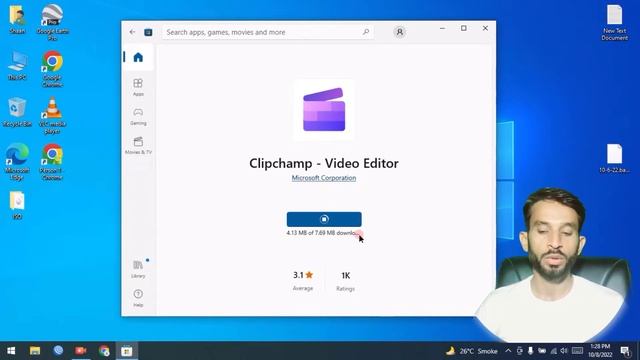Select the Clipchamp - Video Editor title
Screen dimensions: 640x360
(324, 163)
